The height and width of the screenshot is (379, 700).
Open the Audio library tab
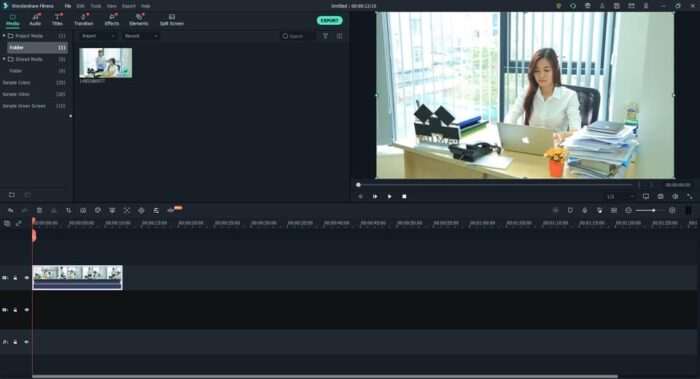35,20
